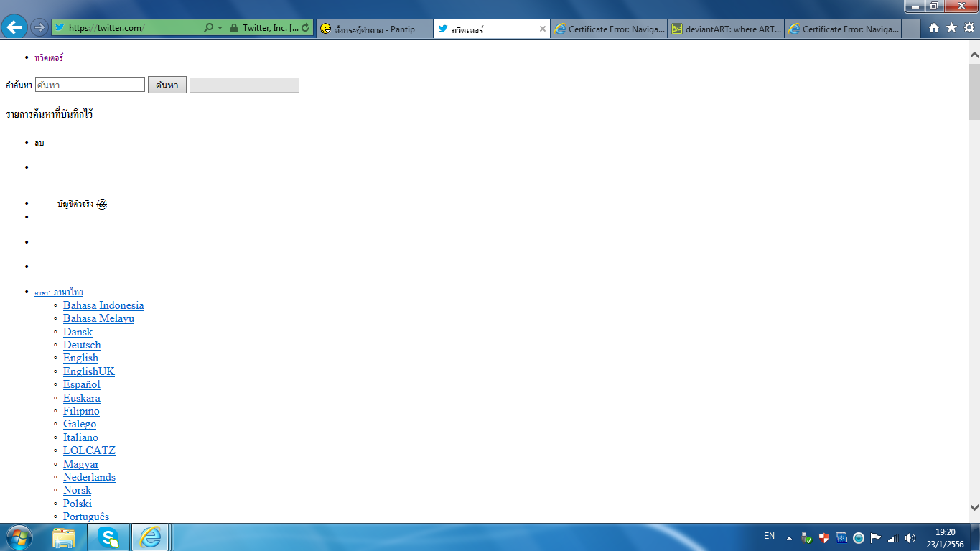Click the Action Center flag tray icon

[x=876, y=537]
